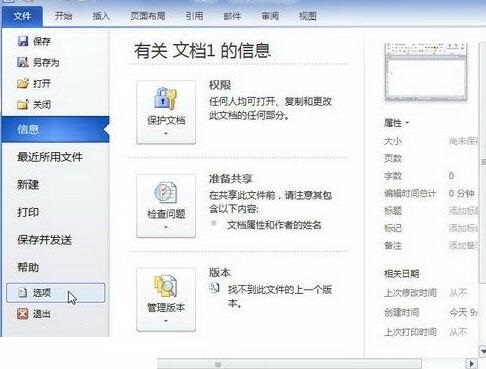
Task: Select 新建 in the left menu
Action: (x=28, y=185)
